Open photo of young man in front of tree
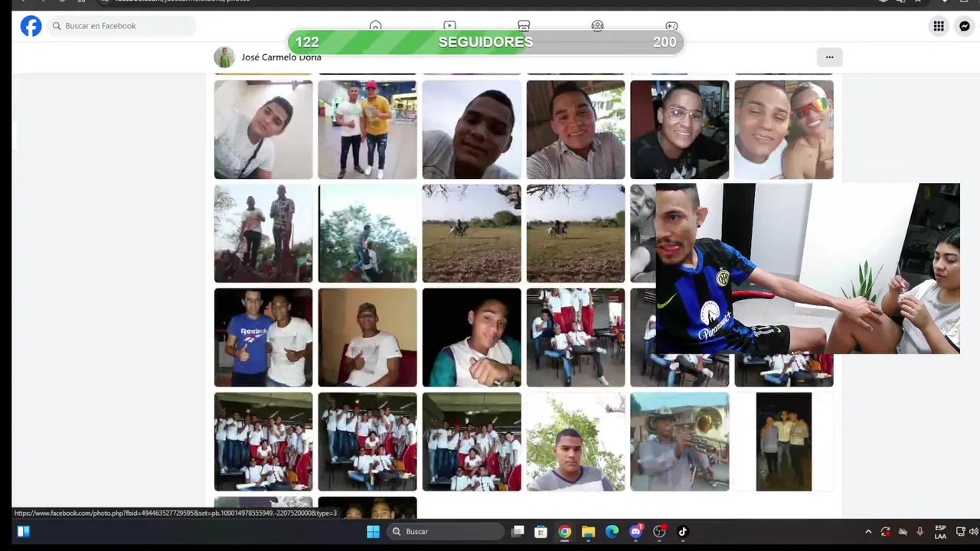The height and width of the screenshot is (551, 980). click(576, 442)
